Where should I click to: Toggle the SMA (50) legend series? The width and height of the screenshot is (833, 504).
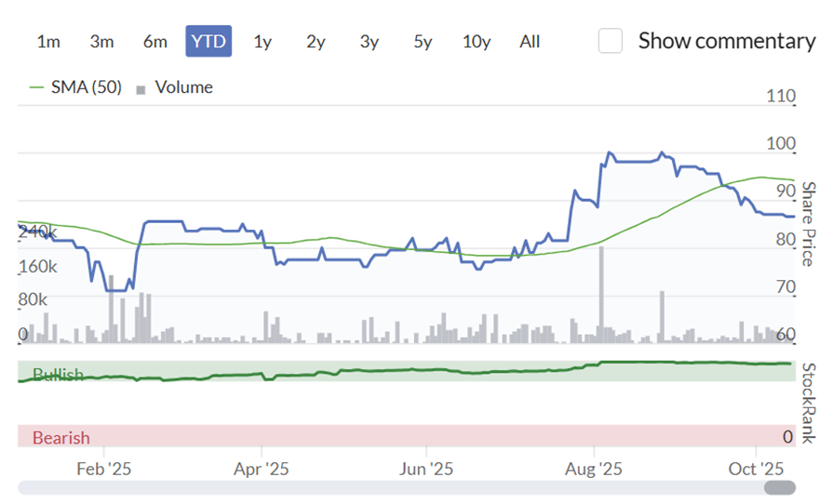pyautogui.click(x=75, y=87)
